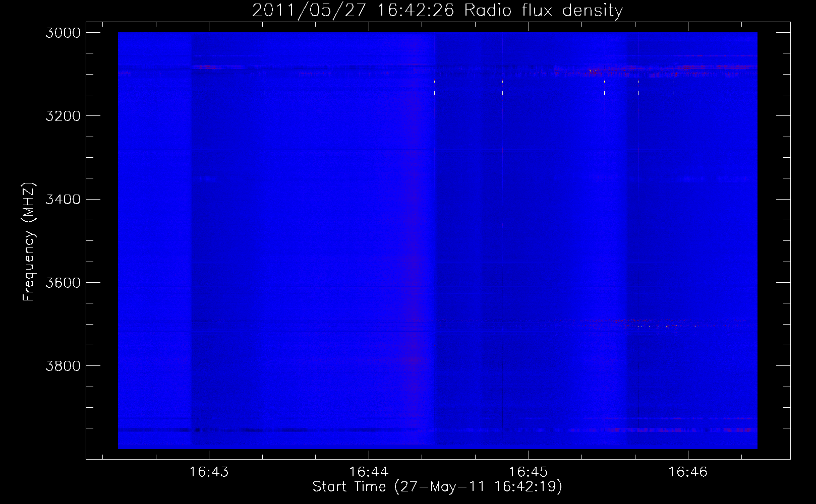Click the 3800 frequency axis label

coord(63,366)
